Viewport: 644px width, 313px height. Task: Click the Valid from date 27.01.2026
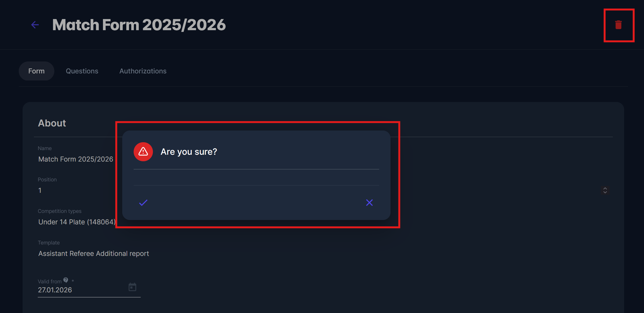click(x=55, y=290)
